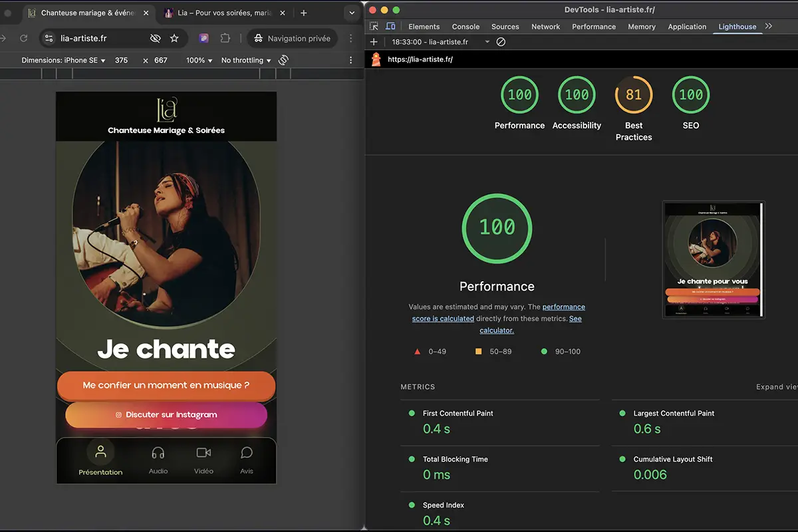The height and width of the screenshot is (532, 798).
Task: Open the Dimensions: iPhone SE dropdown
Action: coord(64,60)
